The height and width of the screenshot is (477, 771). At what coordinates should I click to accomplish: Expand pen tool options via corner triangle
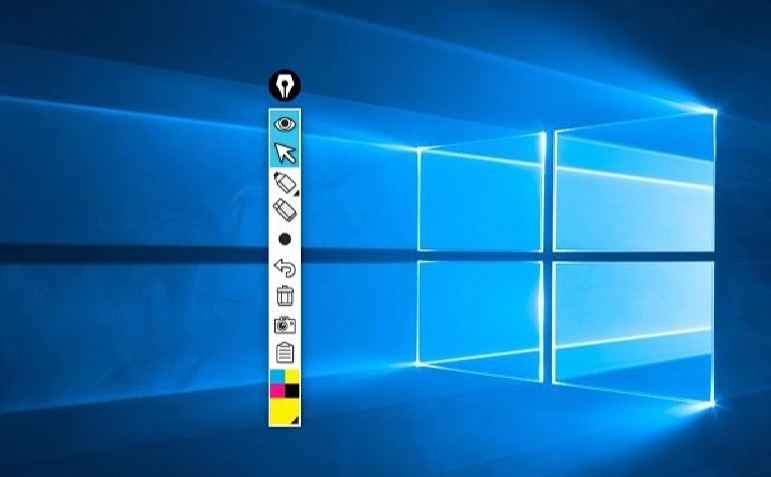click(297, 191)
